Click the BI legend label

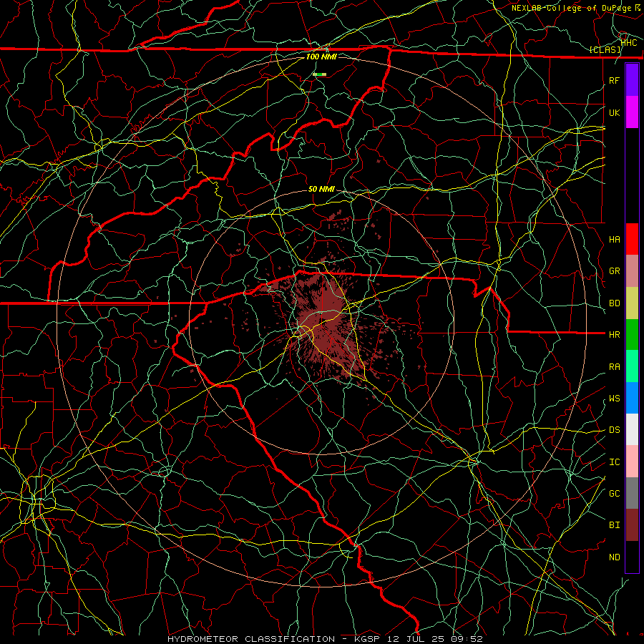coord(615,525)
